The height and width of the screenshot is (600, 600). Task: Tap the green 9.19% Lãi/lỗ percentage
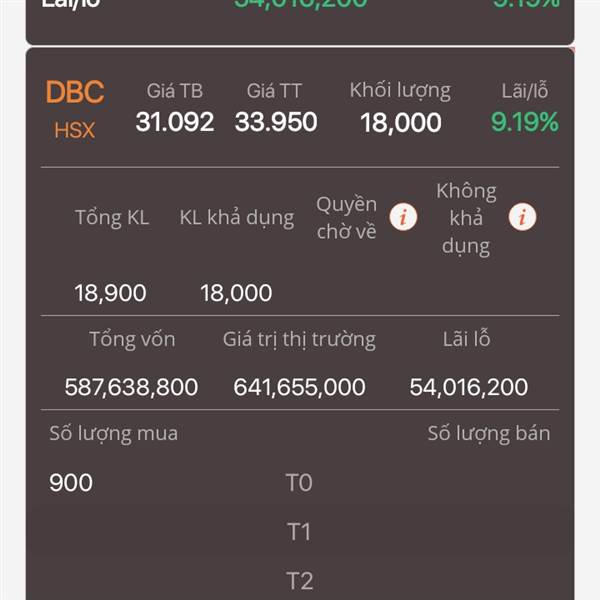[x=525, y=122]
